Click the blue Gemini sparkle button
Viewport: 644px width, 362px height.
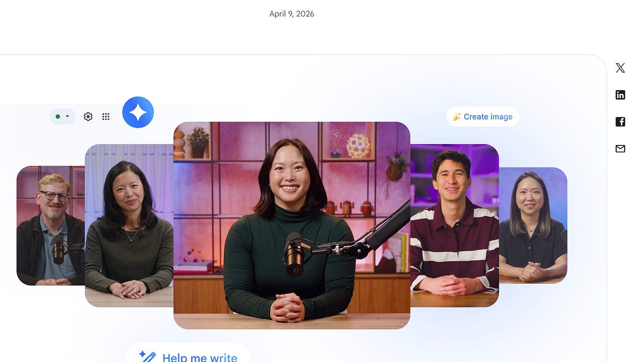(138, 112)
